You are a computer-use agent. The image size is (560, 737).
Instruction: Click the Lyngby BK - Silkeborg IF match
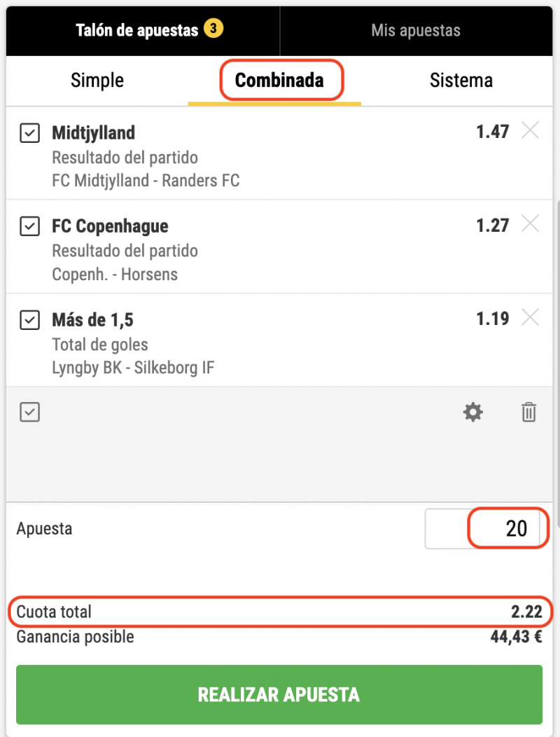click(133, 368)
